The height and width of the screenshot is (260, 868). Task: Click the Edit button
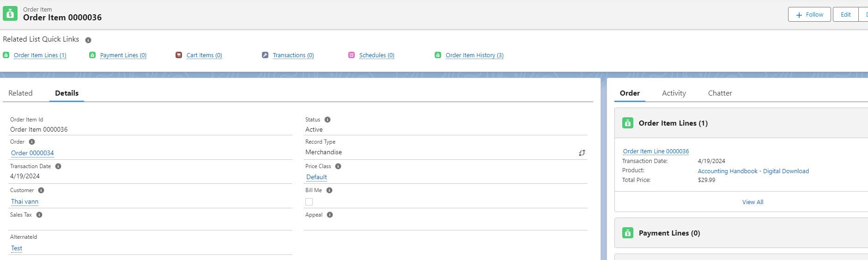coord(845,15)
